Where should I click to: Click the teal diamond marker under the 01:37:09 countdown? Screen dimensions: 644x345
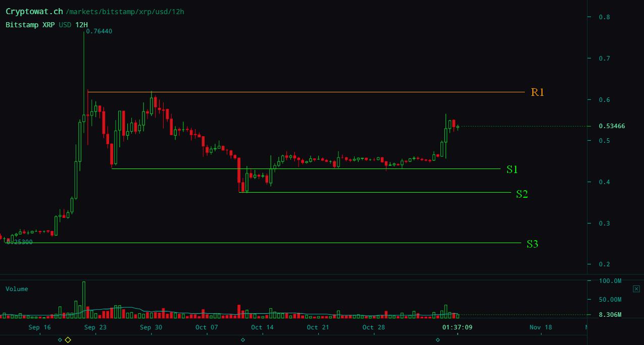(437, 340)
